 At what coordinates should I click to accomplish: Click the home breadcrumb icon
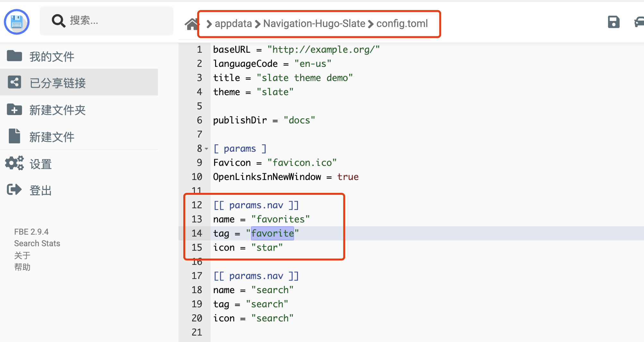[x=192, y=24]
